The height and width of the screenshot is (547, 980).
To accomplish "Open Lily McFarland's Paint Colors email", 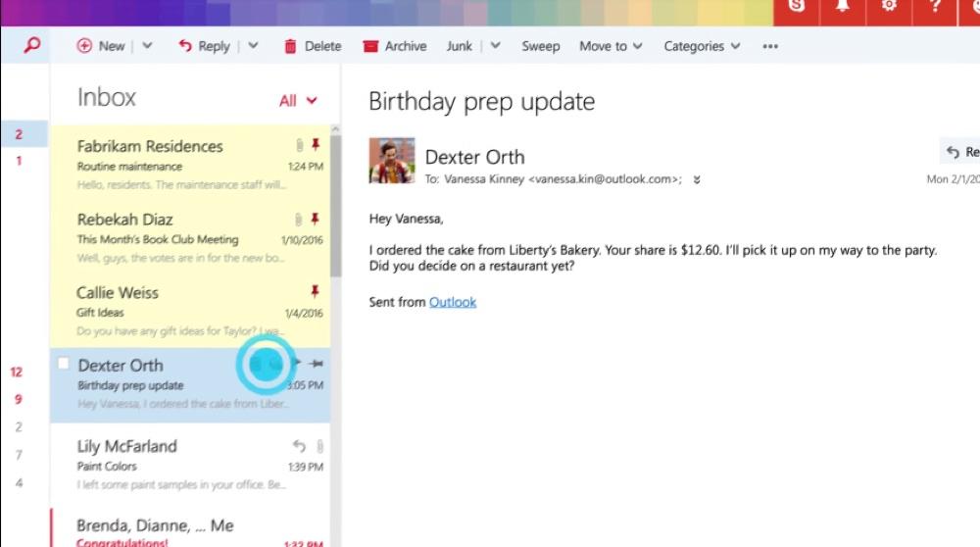I will [190, 465].
